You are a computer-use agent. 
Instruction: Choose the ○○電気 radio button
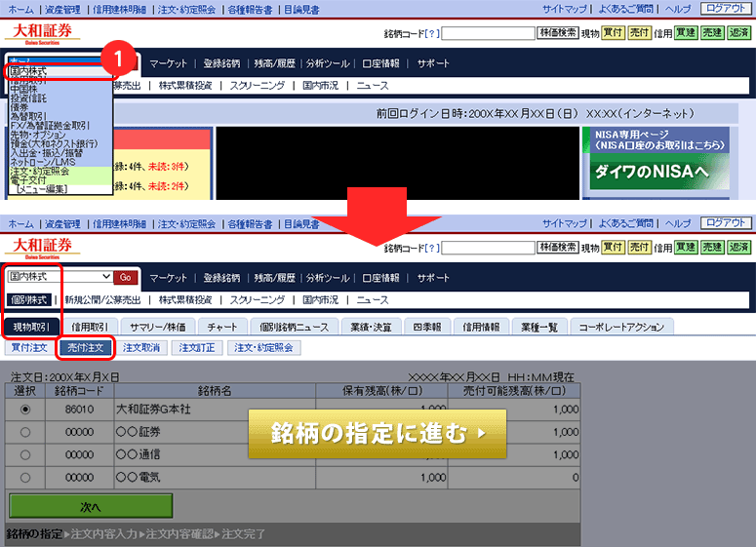[25, 478]
